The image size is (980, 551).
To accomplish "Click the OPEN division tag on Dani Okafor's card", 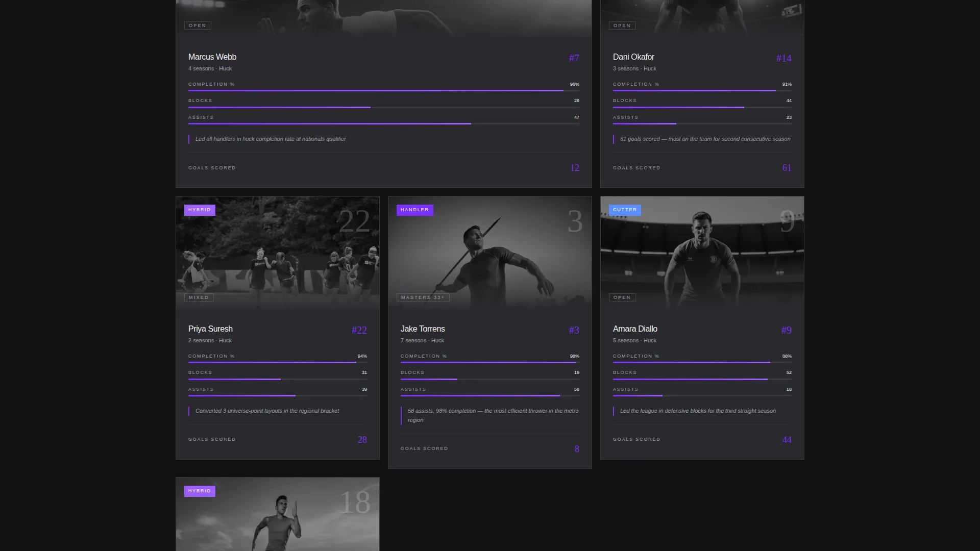I will (622, 26).
